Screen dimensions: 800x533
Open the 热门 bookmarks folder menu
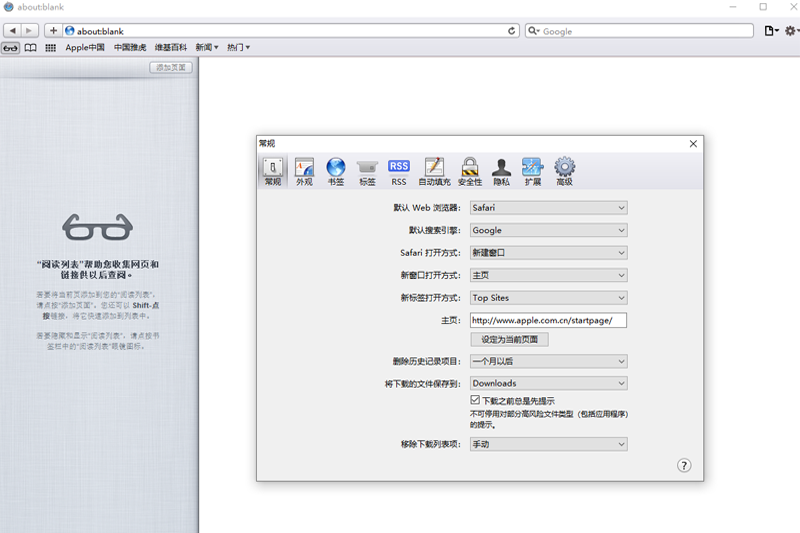pyautogui.click(x=238, y=47)
